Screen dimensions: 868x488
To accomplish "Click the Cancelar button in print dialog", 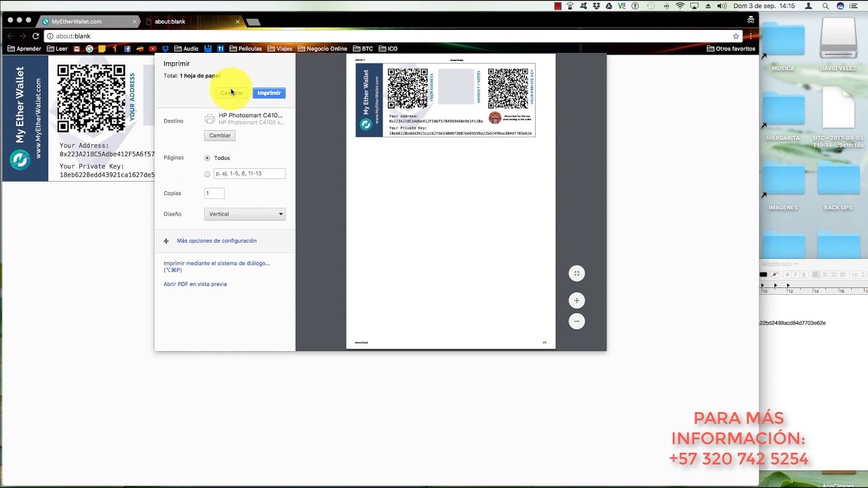I will 231,93.
